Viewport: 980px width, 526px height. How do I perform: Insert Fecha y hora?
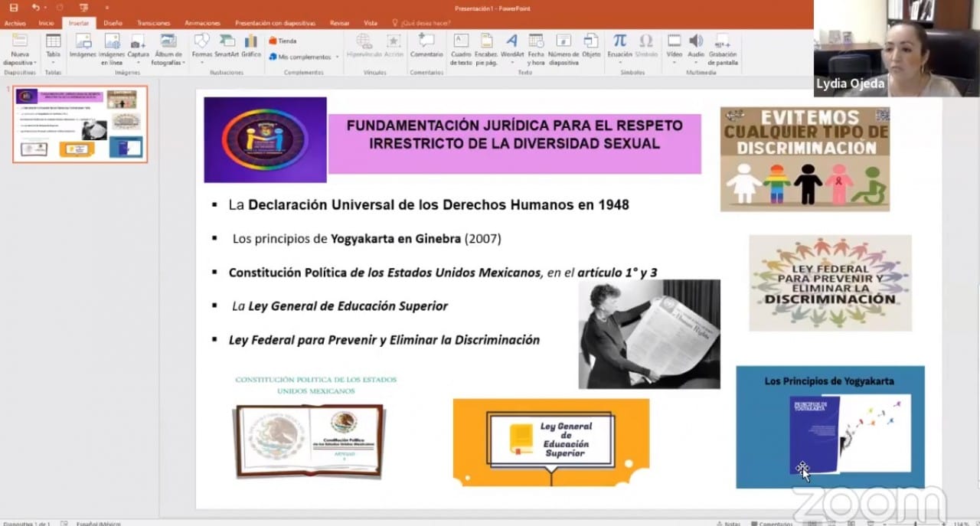click(536, 49)
